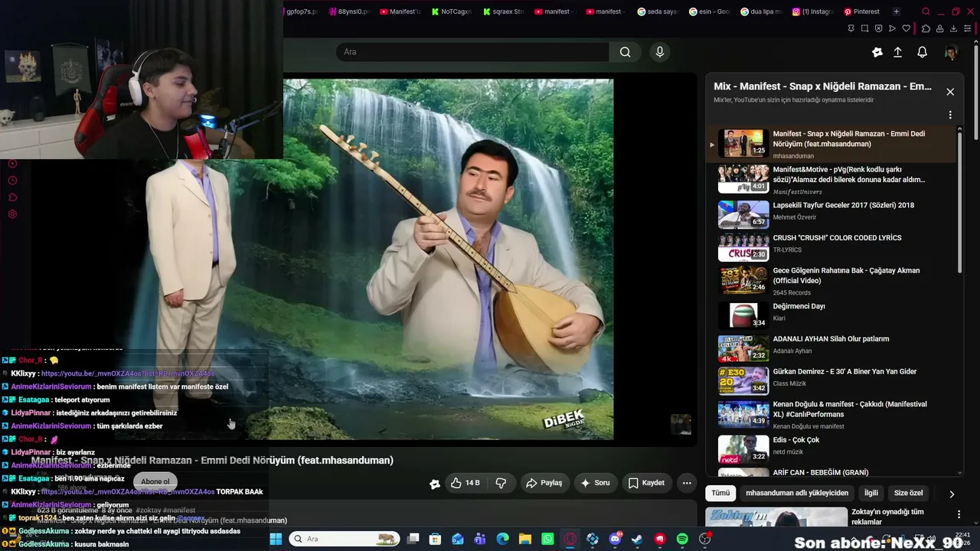Open Microsoft Edge from the taskbar
Screen dimensions: 980x551
click(x=502, y=539)
